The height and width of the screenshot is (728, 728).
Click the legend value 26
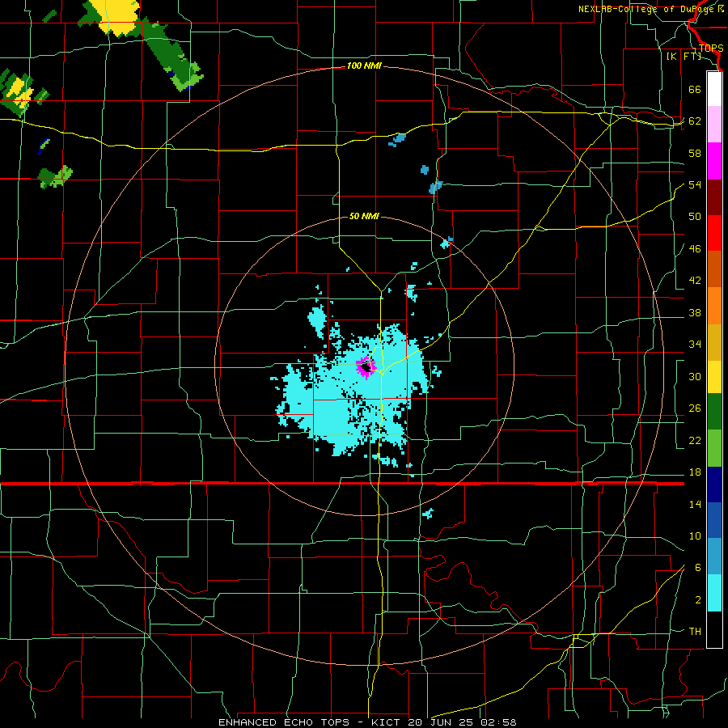tap(695, 408)
